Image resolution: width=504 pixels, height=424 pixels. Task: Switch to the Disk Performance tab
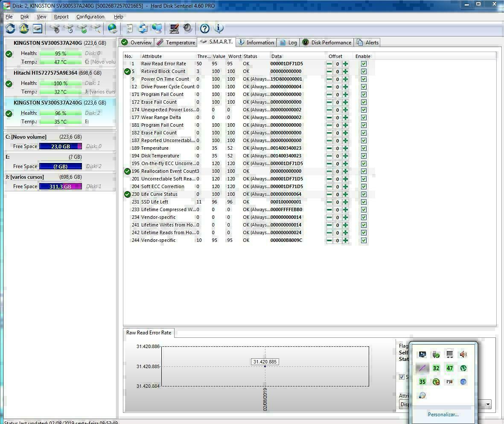[327, 42]
